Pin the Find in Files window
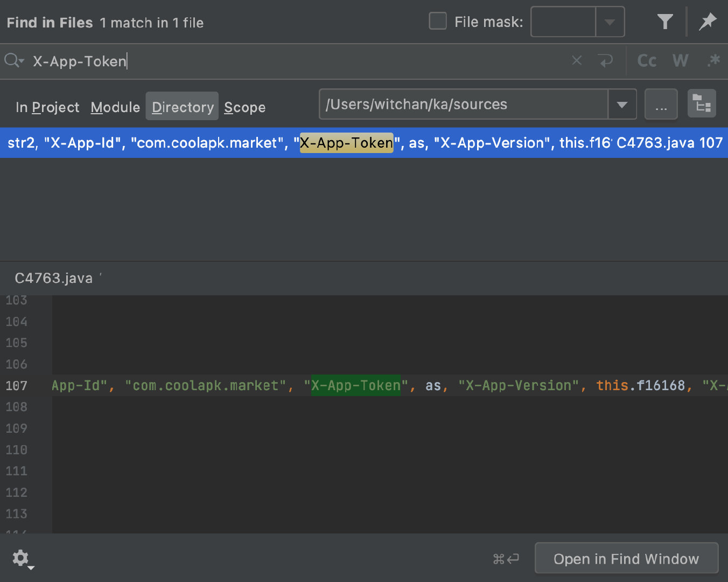728x582 pixels. point(707,22)
